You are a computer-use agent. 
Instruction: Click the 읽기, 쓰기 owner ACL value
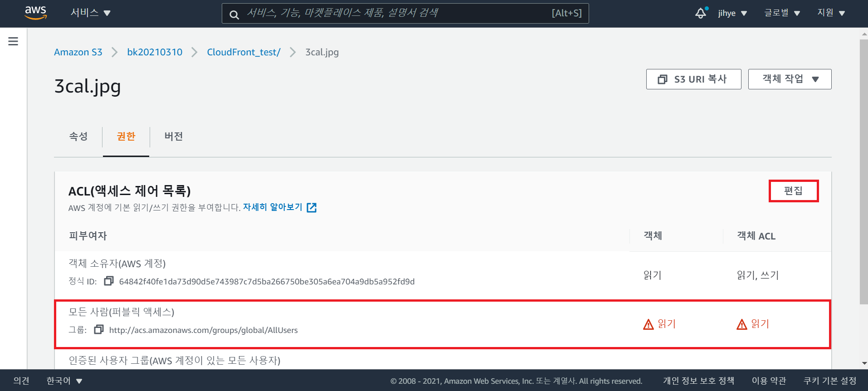[x=757, y=275]
